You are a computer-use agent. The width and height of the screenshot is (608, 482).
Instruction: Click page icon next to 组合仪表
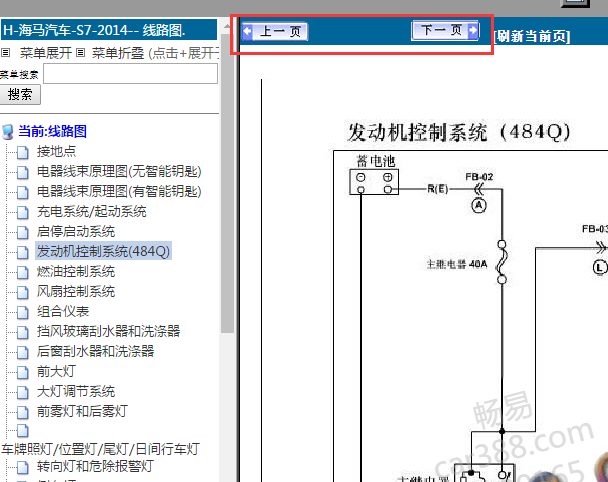pos(23,313)
